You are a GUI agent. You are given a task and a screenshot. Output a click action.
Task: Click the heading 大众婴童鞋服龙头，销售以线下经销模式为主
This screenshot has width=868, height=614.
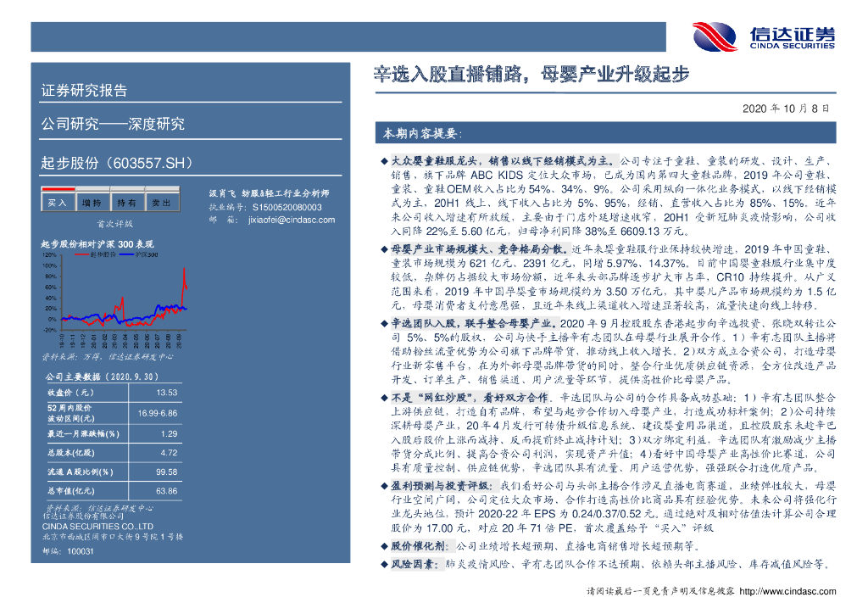coord(504,161)
